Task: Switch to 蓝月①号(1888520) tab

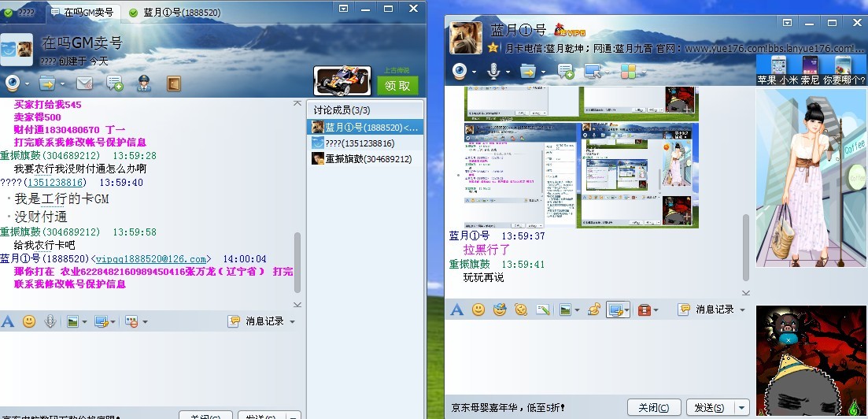Action: click(x=175, y=12)
